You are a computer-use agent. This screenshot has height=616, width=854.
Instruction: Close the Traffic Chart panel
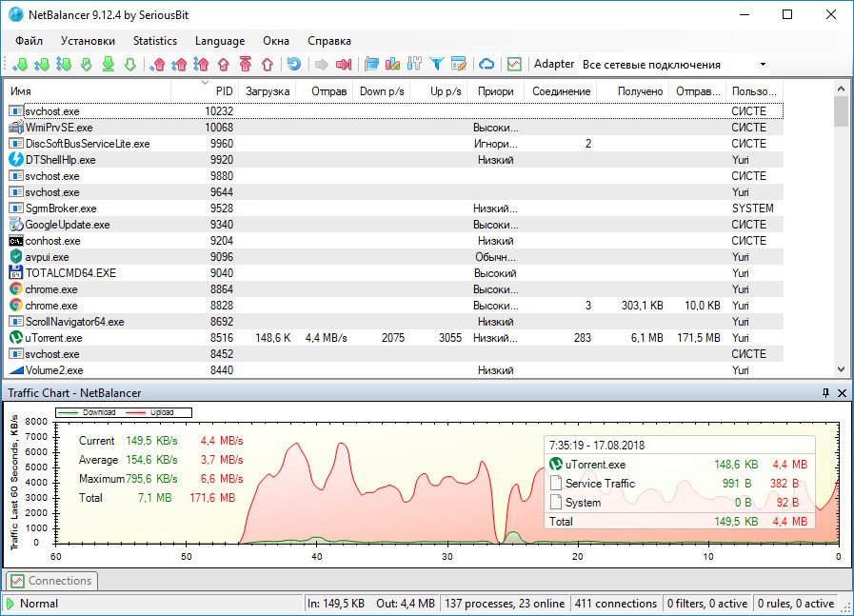tap(842, 392)
